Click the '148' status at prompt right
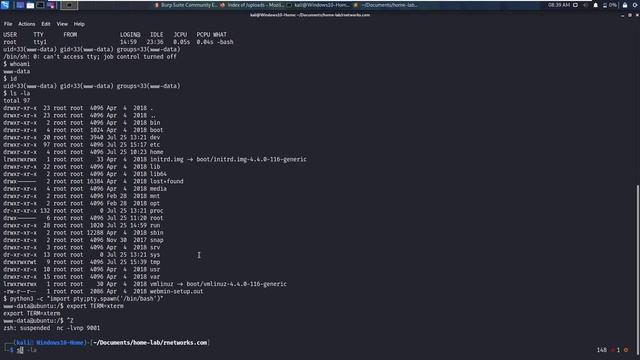640x360 pixels. click(x=602, y=350)
